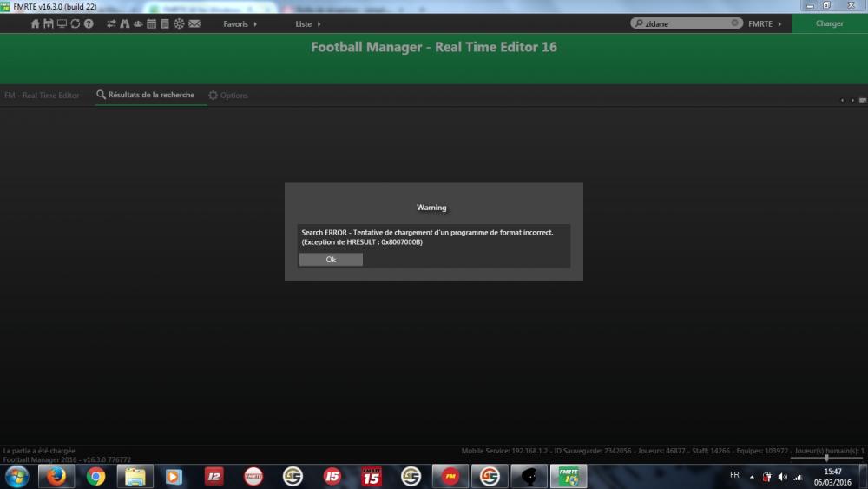Click the green Charger button
The height and width of the screenshot is (489, 868).
pos(829,23)
